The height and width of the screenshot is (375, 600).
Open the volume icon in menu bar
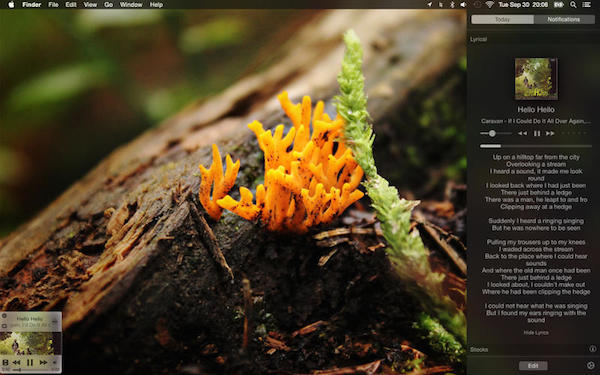tap(463, 5)
